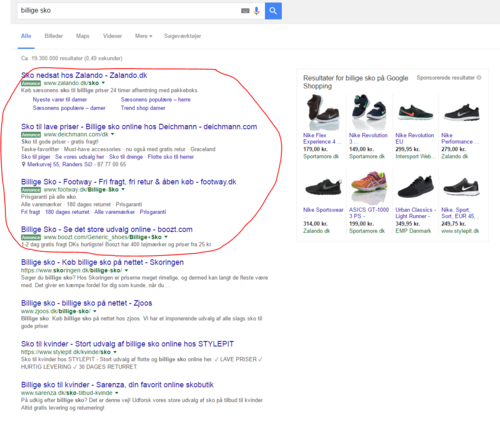The image size is (500, 421).
Task: Click Deichmann sitelink Sko til piger
Action: (x=36, y=157)
